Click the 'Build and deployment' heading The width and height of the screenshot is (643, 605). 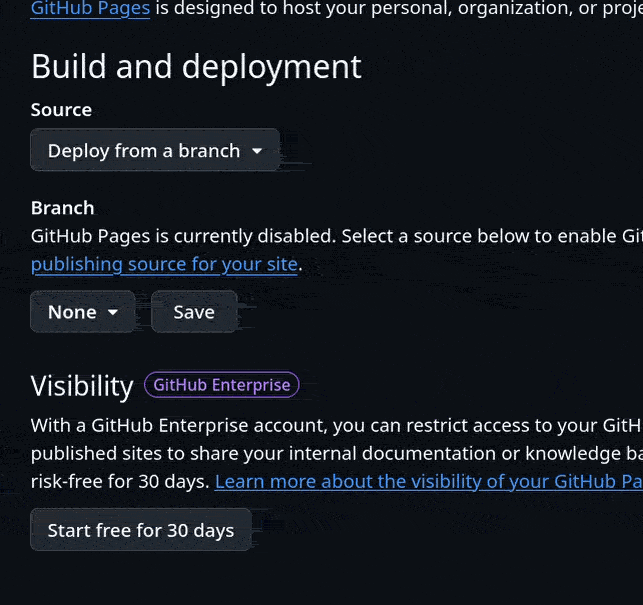[x=196, y=67]
